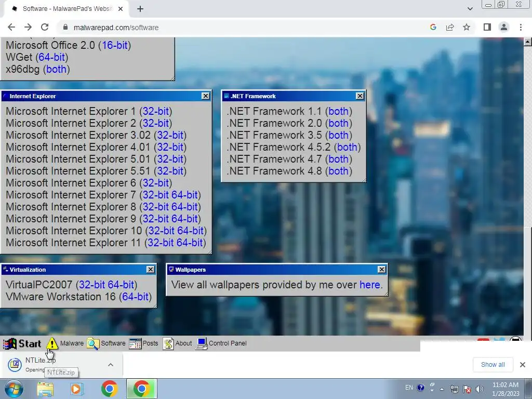The width and height of the screenshot is (532, 399).
Task: Go forward in browser history
Action: (x=28, y=27)
